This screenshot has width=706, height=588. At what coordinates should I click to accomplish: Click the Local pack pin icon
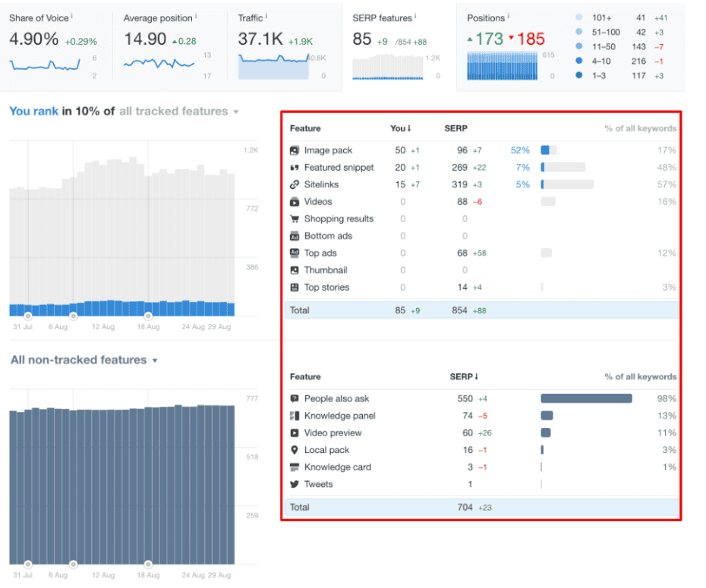pos(295,450)
